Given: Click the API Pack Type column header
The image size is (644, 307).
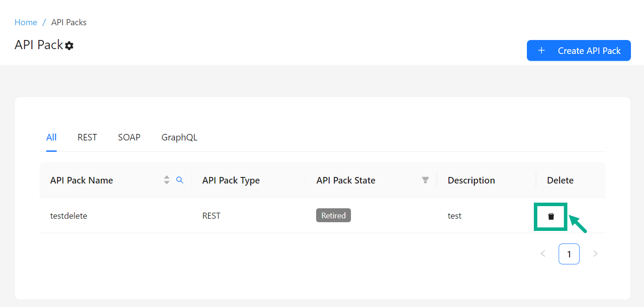Looking at the screenshot, I should 231,180.
